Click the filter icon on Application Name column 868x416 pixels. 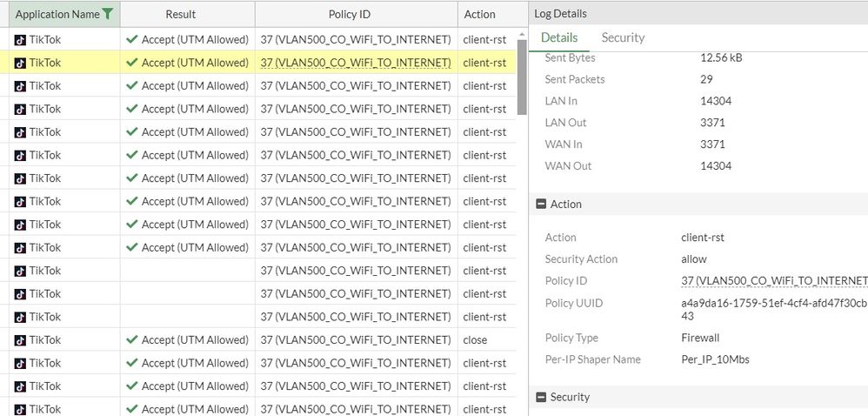(x=107, y=14)
